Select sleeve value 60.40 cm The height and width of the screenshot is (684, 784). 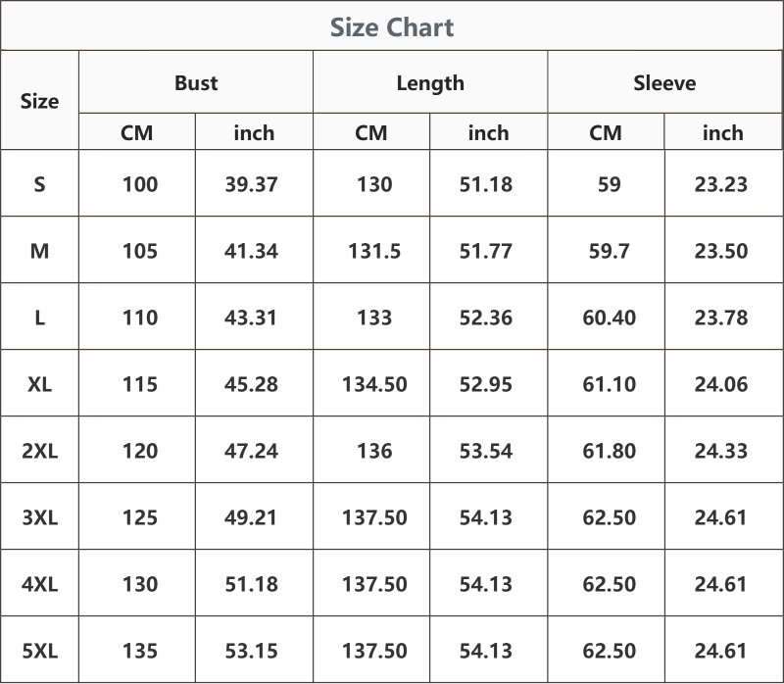pos(609,318)
